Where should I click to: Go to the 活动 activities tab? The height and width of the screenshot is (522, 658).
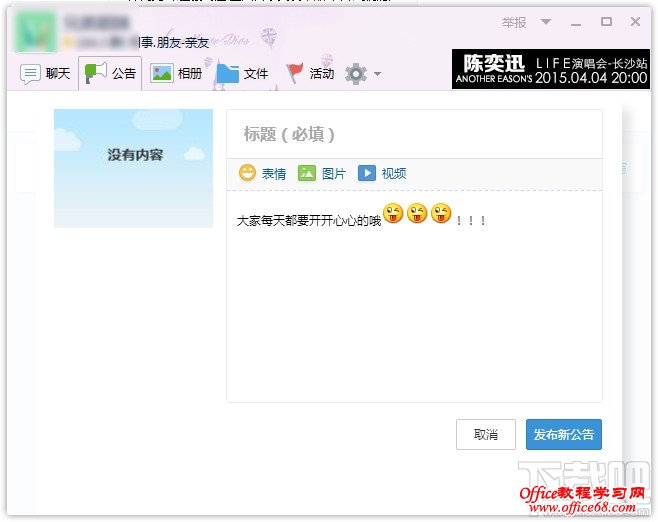tap(310, 74)
